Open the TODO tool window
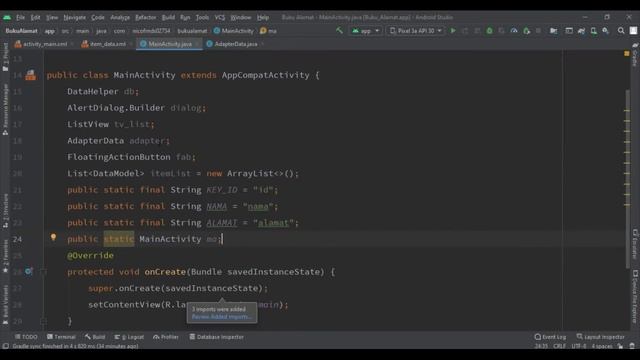This screenshot has width=640, height=360. [26, 337]
